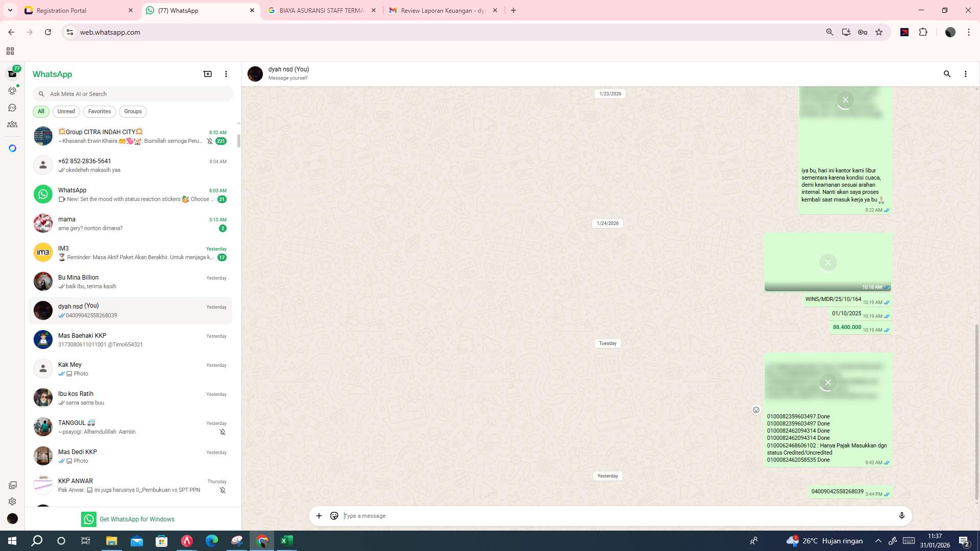
Task: Toggle the Favorites filter
Action: pyautogui.click(x=99, y=111)
